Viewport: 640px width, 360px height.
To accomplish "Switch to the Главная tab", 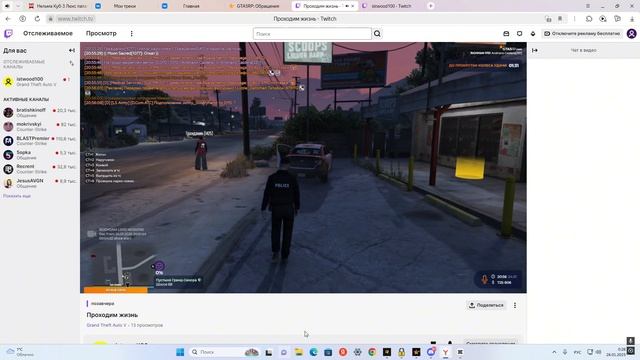I will tap(191, 6).
